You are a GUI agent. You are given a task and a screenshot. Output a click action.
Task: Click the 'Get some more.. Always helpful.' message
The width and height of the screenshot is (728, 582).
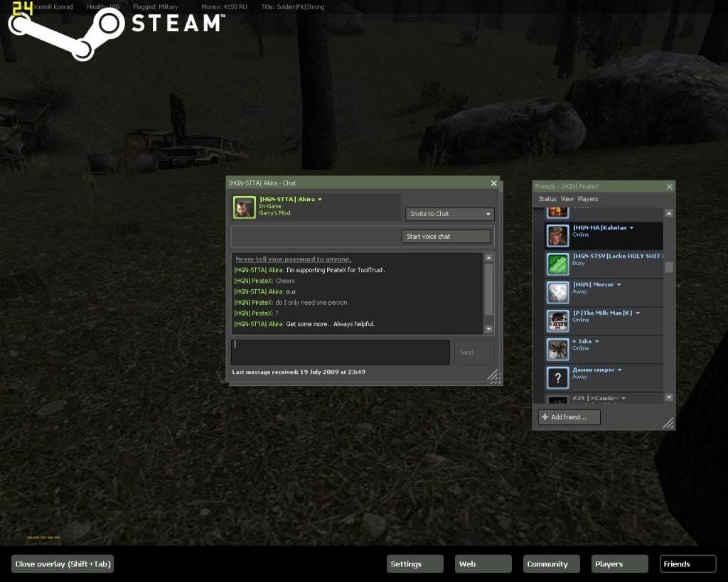click(330, 324)
